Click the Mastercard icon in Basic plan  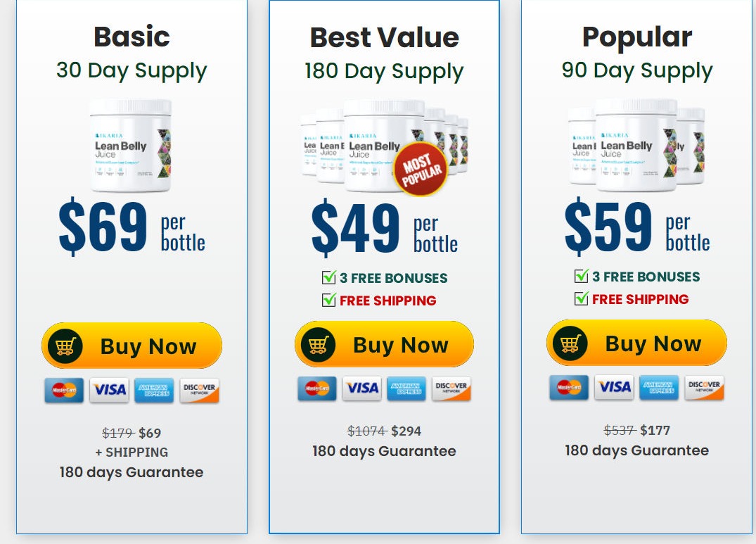pyautogui.click(x=64, y=391)
